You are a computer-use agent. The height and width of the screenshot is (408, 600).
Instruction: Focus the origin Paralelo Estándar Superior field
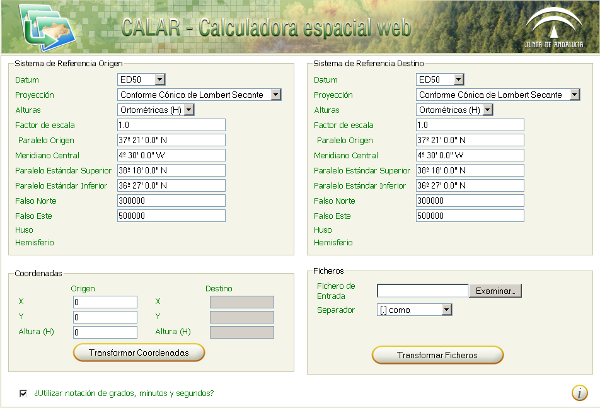click(x=171, y=170)
